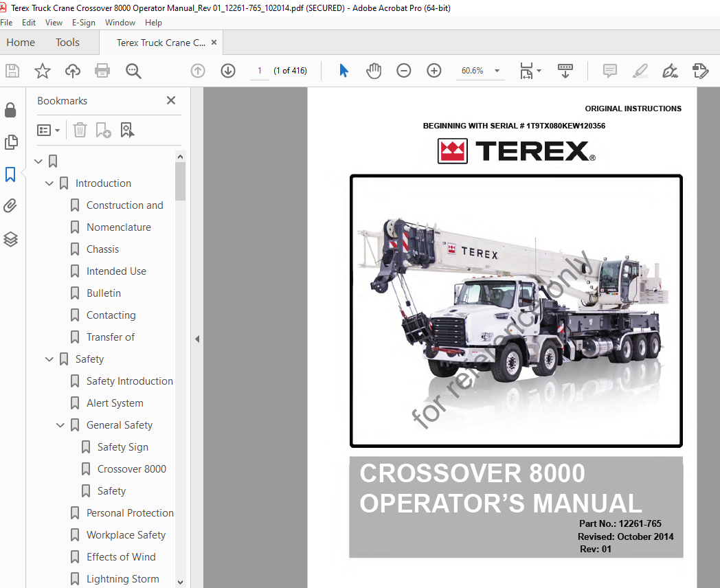Go to Transfer of bookmark
The image size is (720, 588).
tap(111, 337)
